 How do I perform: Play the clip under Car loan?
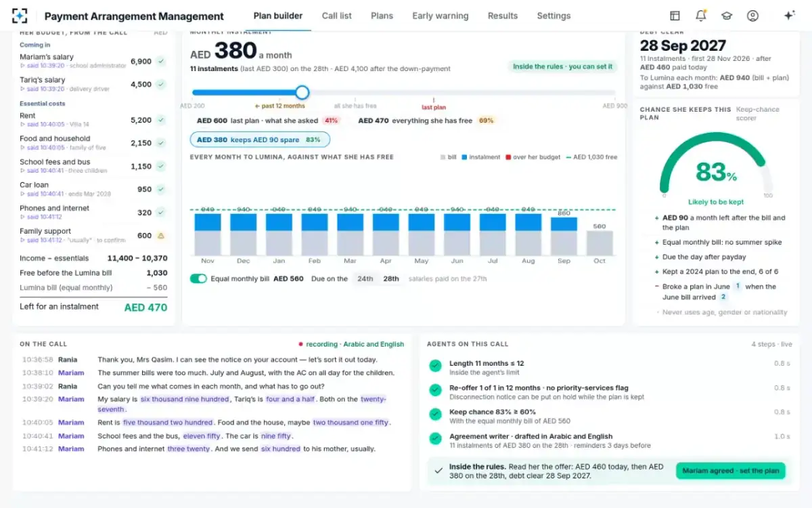point(43,194)
